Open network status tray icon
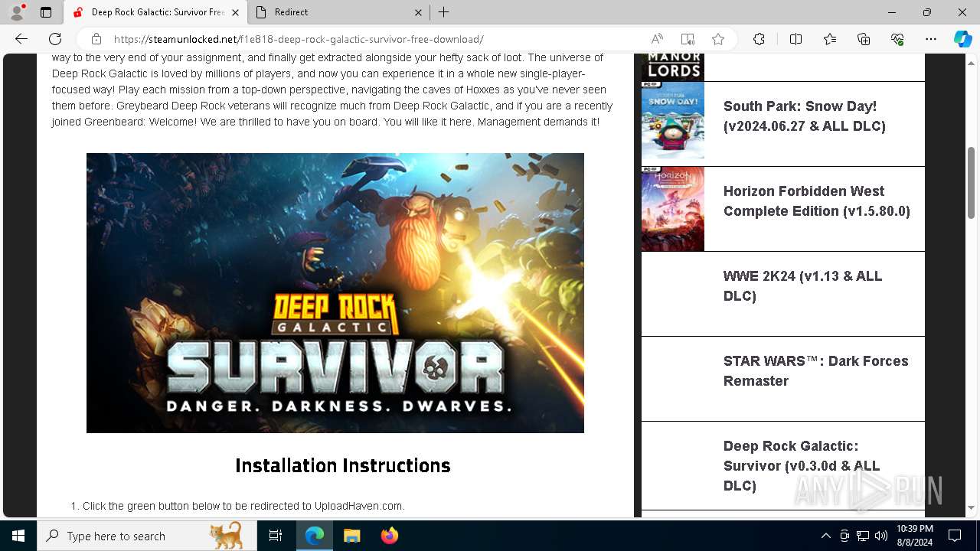The height and width of the screenshot is (551, 980). pyautogui.click(x=863, y=536)
